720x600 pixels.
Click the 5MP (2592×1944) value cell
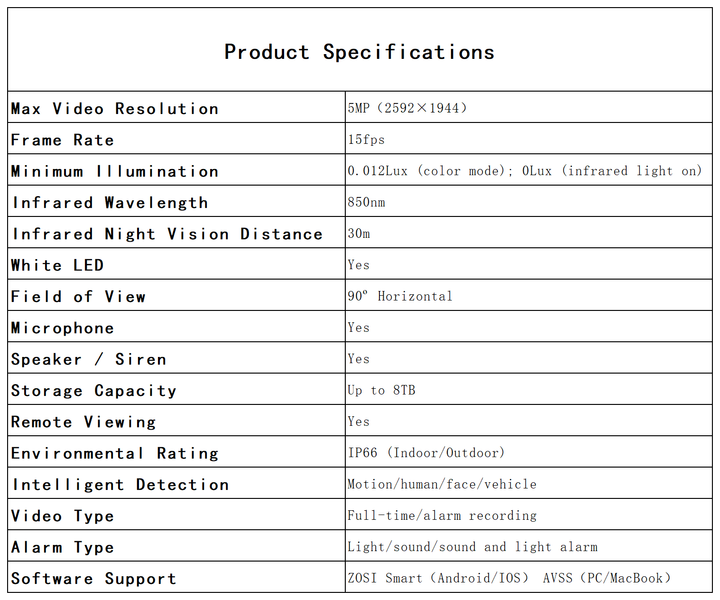(x=407, y=108)
